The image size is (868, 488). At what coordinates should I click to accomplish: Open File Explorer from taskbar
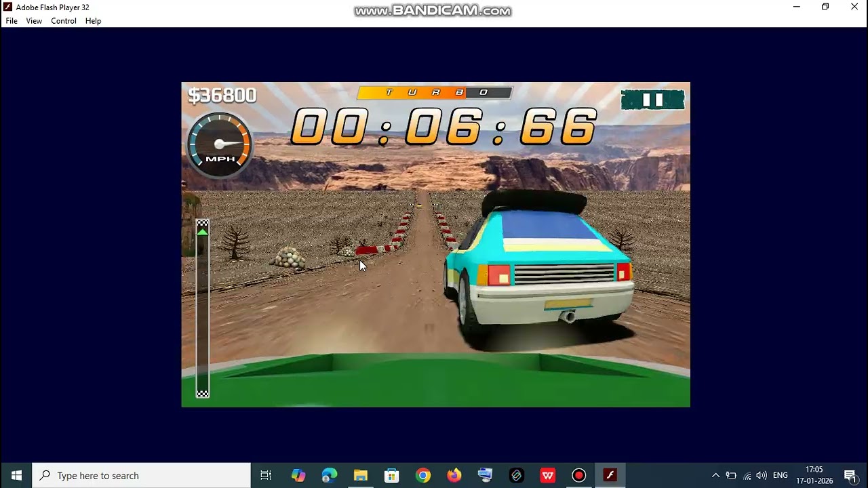click(360, 475)
